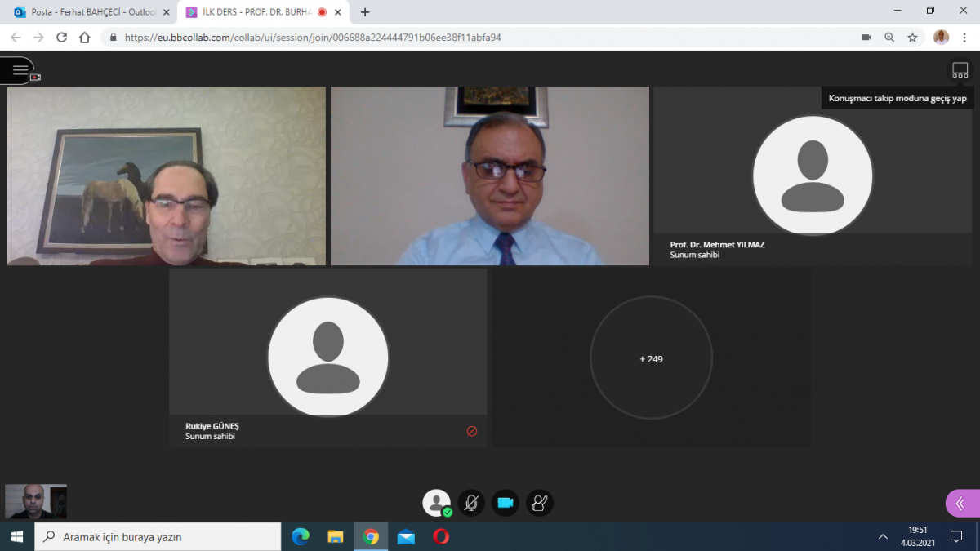Reload the bbcollab page
The width and height of the screenshot is (980, 551).
click(62, 38)
